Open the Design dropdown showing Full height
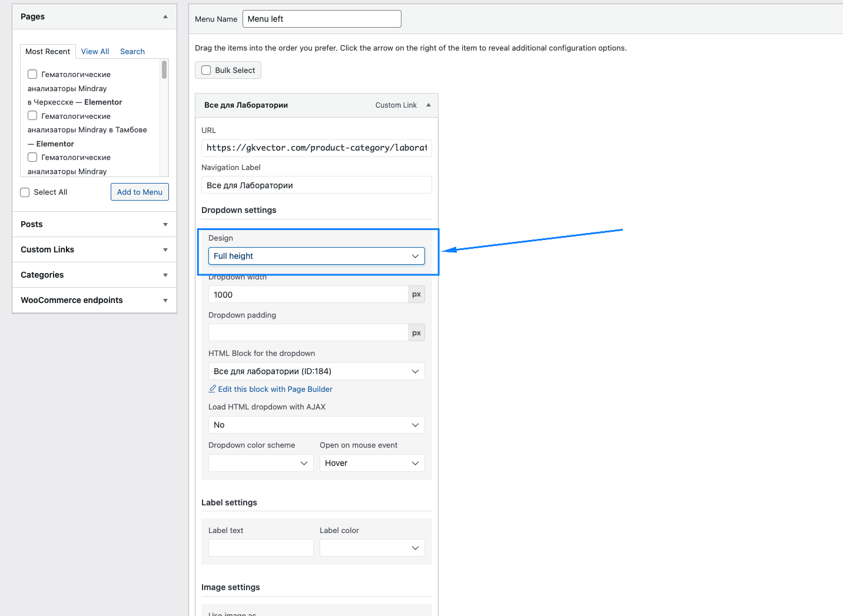Screen dimensions: 843x616 point(317,256)
